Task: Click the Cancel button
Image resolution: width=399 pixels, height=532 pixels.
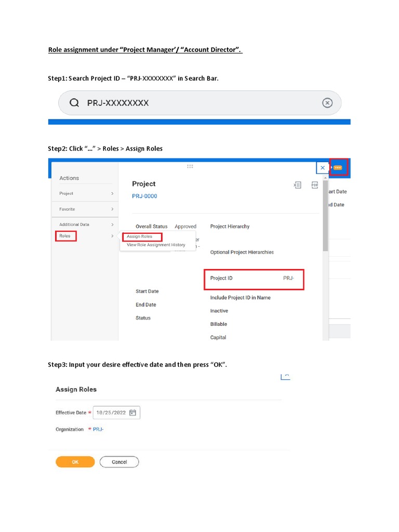Action: tap(119, 462)
